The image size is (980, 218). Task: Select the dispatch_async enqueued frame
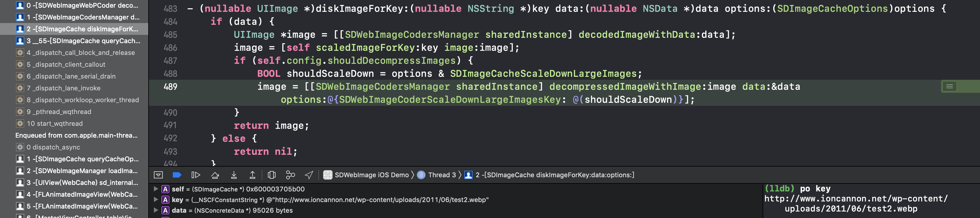[56, 147]
